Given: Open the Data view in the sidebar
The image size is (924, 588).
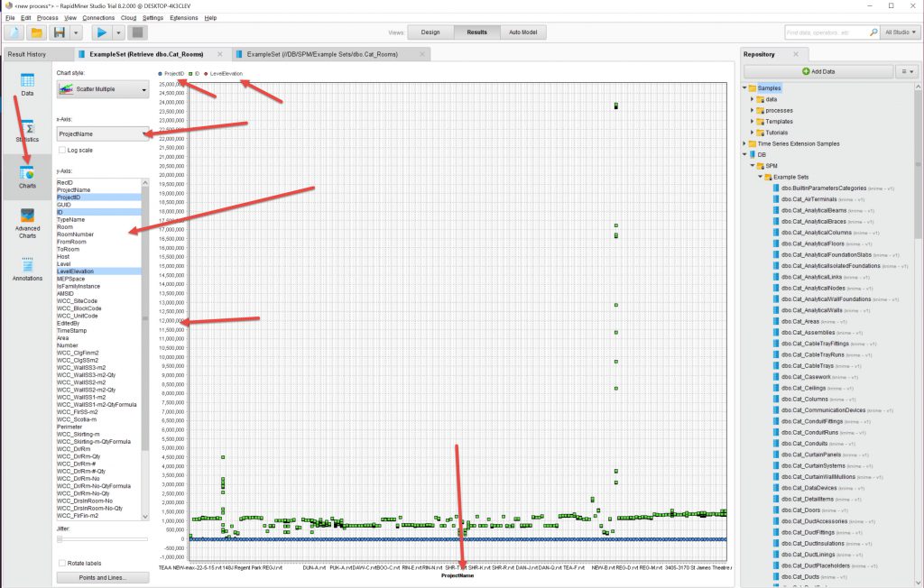Looking at the screenshot, I should point(27,85).
